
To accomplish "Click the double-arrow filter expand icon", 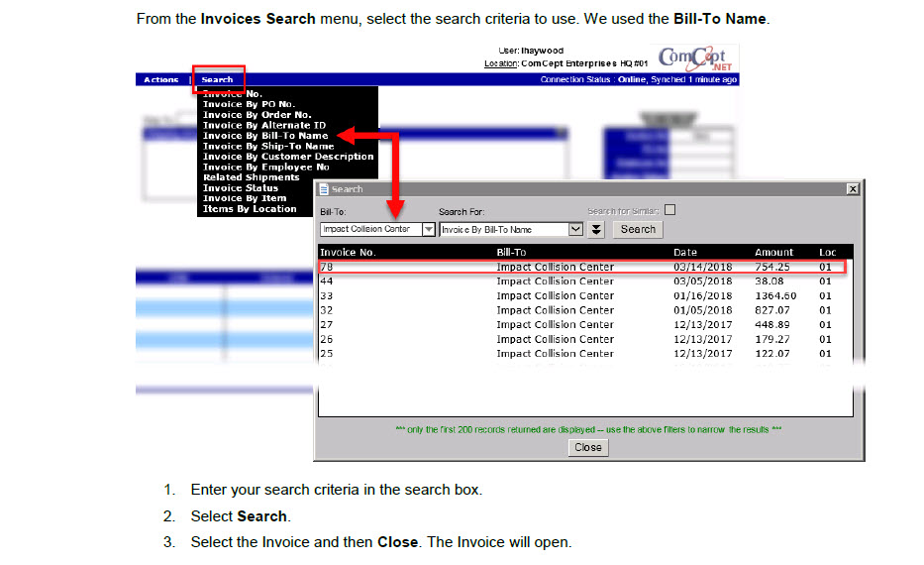I will point(595,229).
